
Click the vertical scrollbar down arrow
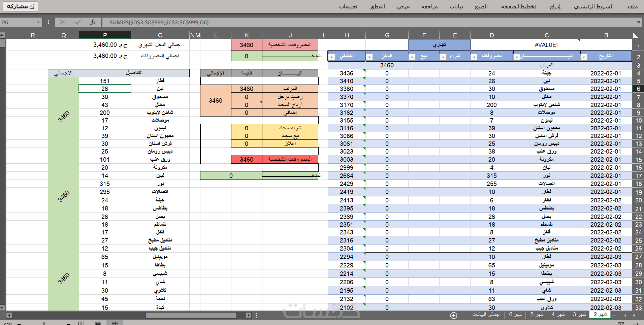[2, 307]
